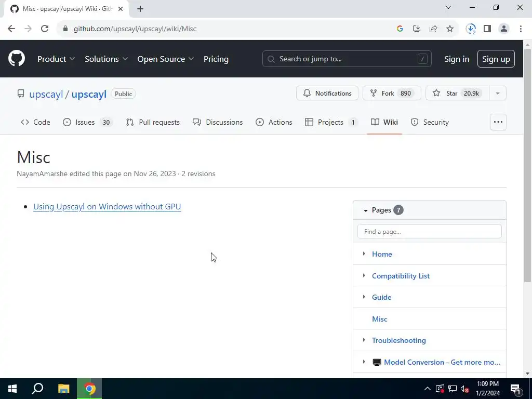Open the Windows Start menu
Viewport: 532px width, 399px height.
[12, 389]
